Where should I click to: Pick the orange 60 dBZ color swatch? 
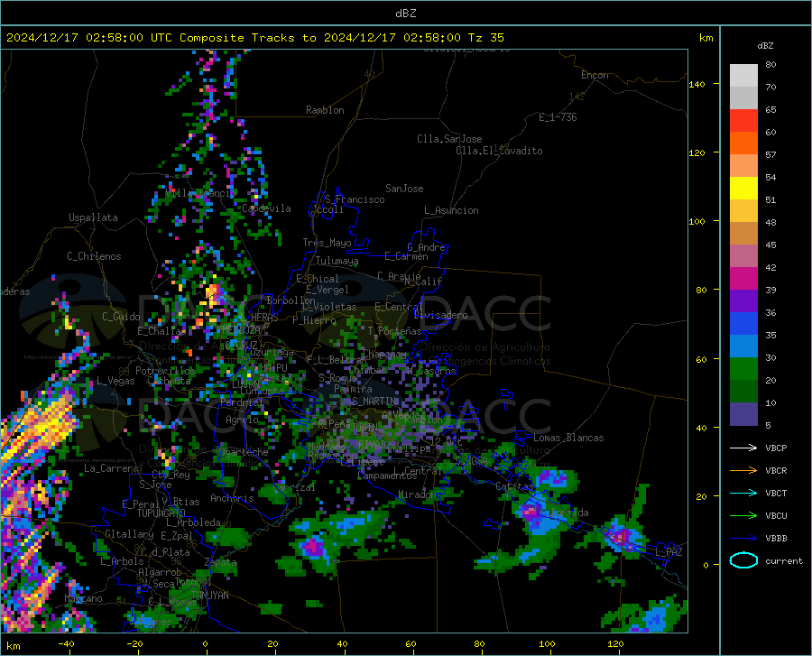click(x=743, y=143)
